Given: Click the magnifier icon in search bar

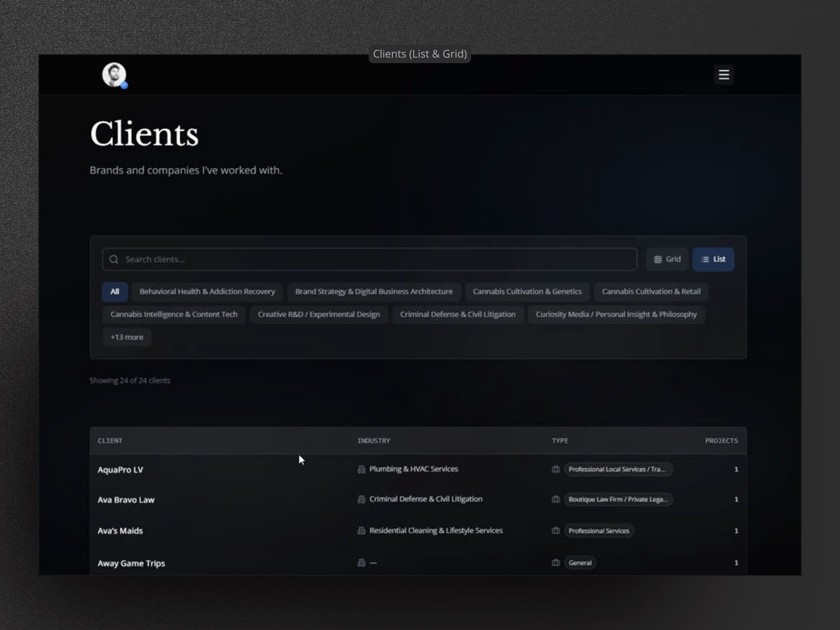Looking at the screenshot, I should pos(114,259).
